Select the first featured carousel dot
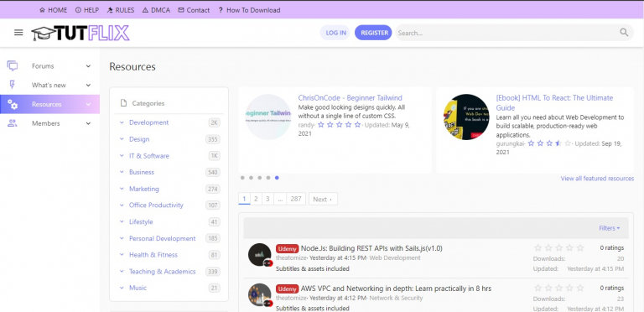The width and height of the screenshot is (644, 312). pyautogui.click(x=242, y=178)
